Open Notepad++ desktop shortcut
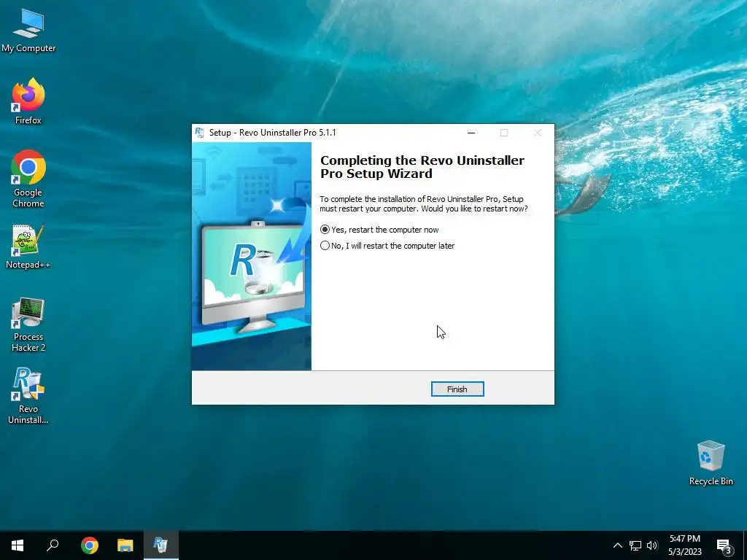 [x=28, y=247]
